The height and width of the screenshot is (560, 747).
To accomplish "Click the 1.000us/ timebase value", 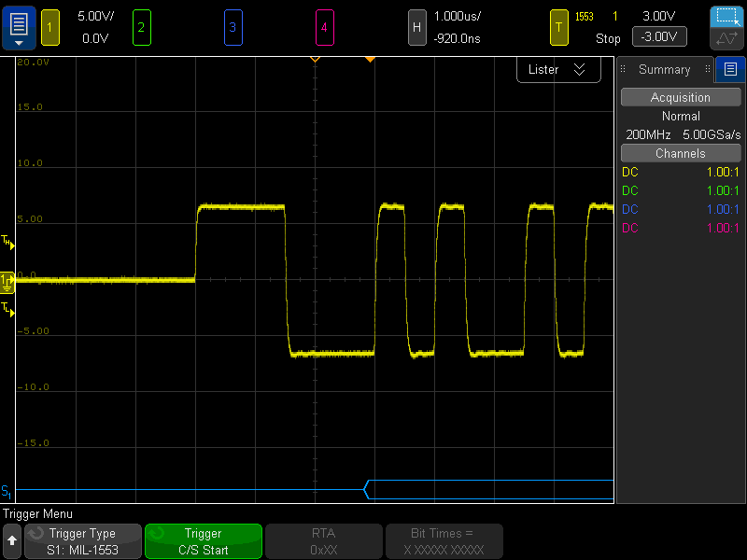I will click(458, 16).
